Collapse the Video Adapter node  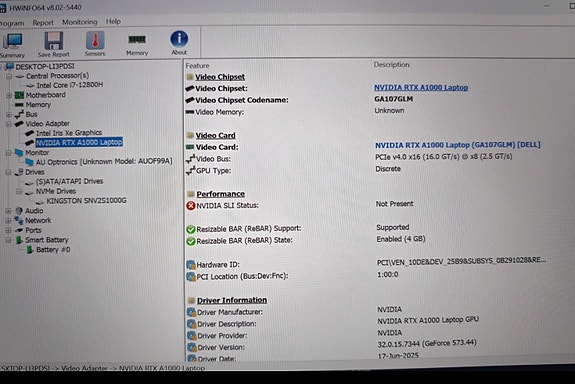click(x=8, y=124)
